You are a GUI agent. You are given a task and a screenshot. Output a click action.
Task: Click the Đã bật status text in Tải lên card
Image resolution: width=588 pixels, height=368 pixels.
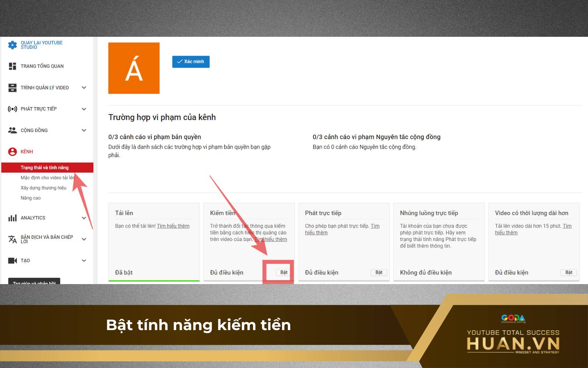[123, 272]
